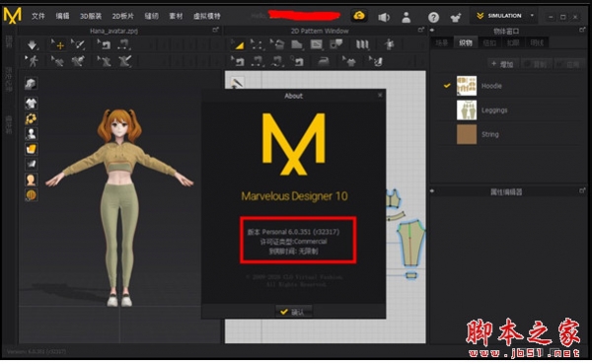
Task: Choose the Edit Sewing tool in 3D toolbar
Action: click(x=104, y=45)
